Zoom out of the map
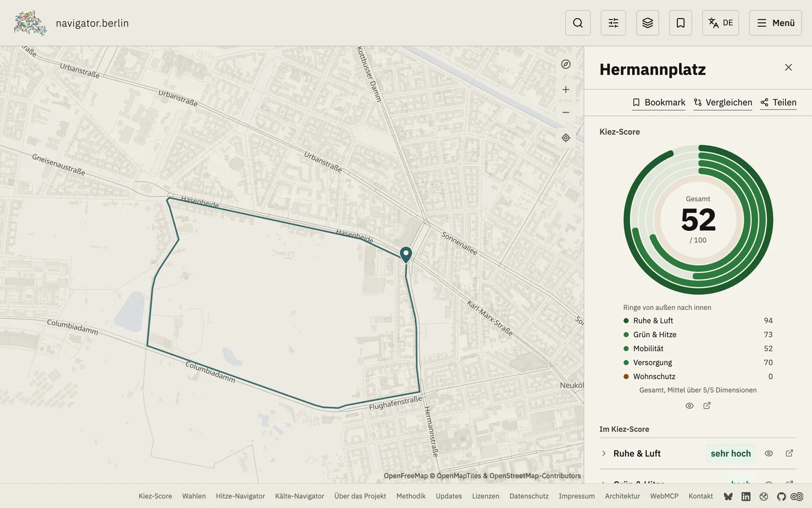This screenshot has height=508, width=812. (x=566, y=112)
